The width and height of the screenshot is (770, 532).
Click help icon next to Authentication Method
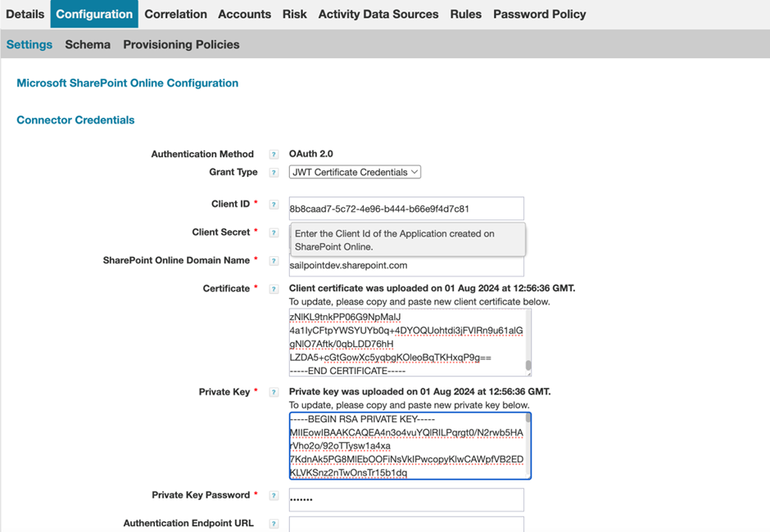274,155
